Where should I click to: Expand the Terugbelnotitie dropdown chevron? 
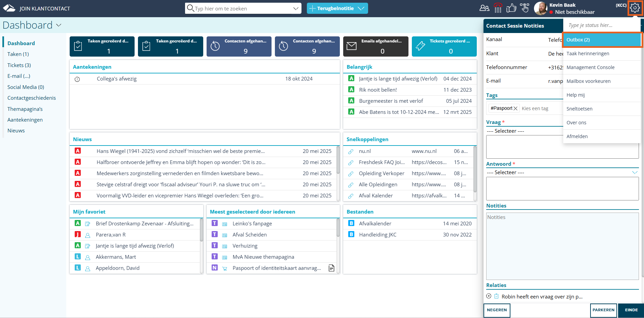tap(361, 8)
